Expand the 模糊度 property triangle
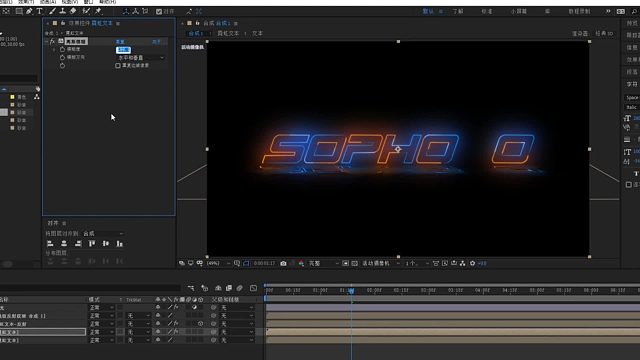Image resolution: width=640 pixels, height=360 pixels. click(54, 49)
